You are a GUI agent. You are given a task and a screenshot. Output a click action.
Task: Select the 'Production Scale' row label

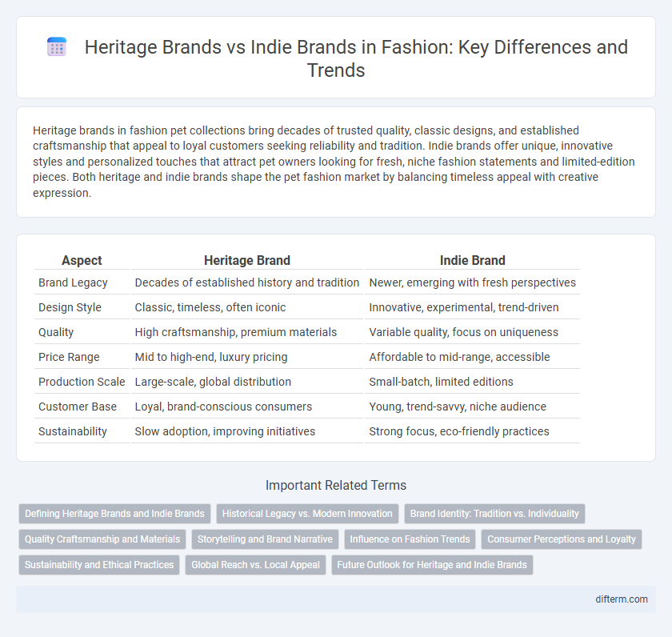coord(82,382)
